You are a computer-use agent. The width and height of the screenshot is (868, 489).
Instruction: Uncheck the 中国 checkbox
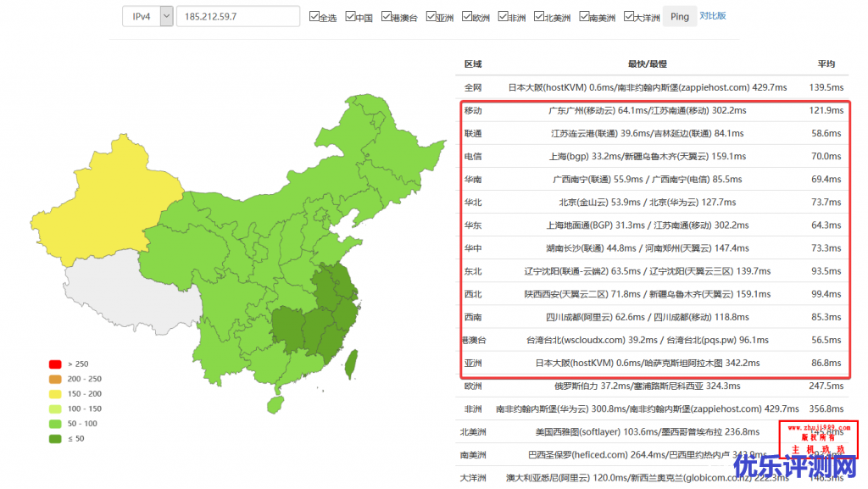click(x=350, y=17)
